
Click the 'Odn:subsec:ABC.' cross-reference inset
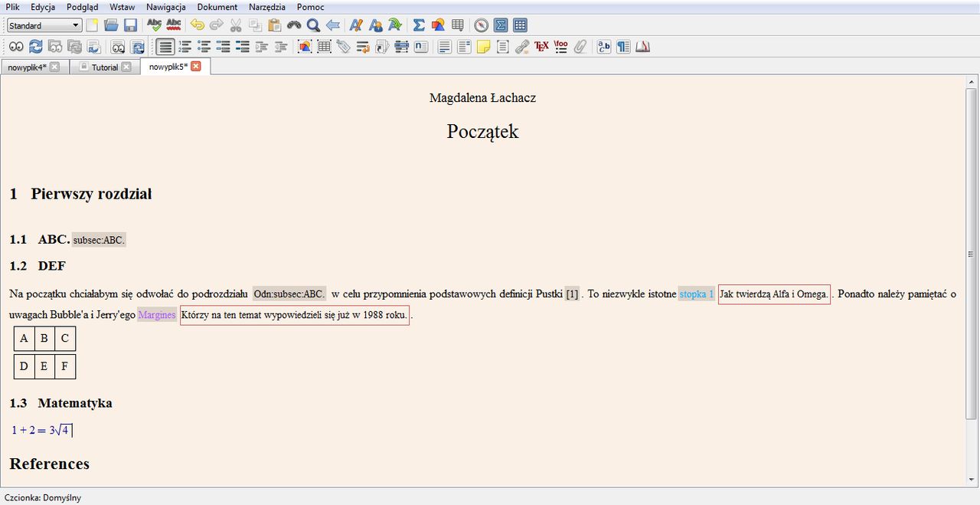(x=289, y=294)
